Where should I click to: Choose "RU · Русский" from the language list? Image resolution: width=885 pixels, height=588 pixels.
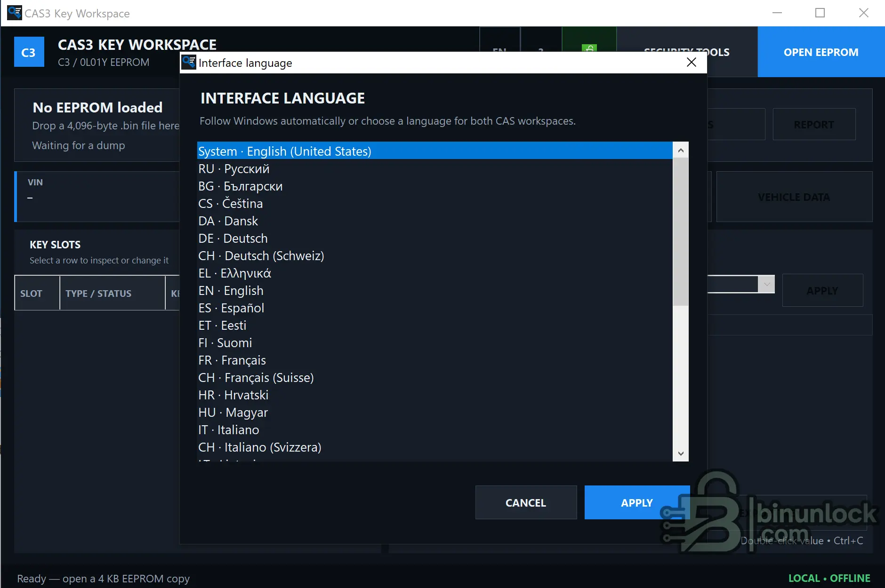(x=435, y=168)
